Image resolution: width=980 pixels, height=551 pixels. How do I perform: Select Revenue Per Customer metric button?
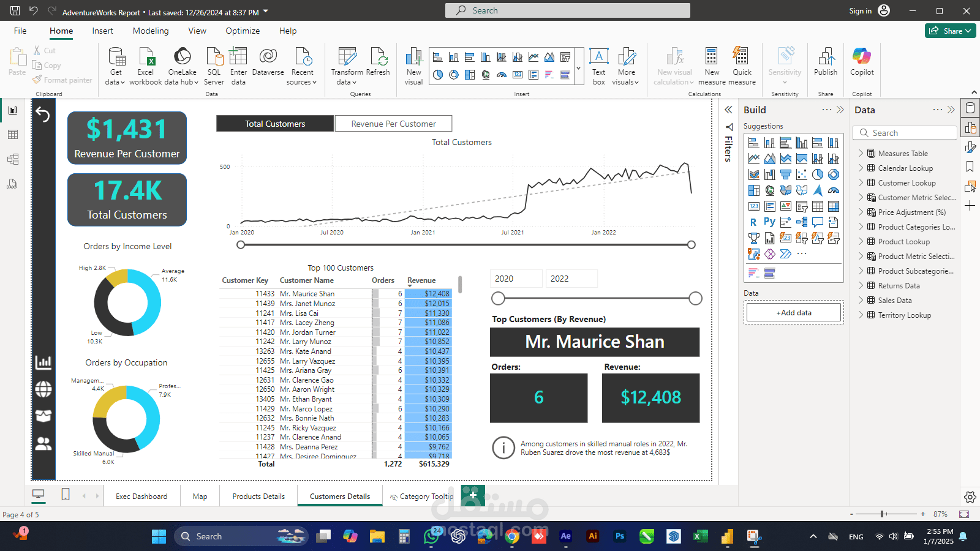coord(393,124)
